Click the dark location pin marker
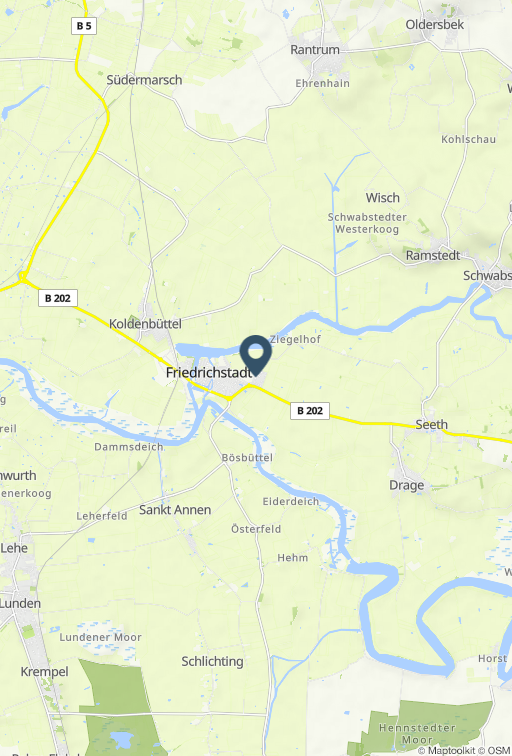This screenshot has height=756, width=512. click(x=256, y=355)
